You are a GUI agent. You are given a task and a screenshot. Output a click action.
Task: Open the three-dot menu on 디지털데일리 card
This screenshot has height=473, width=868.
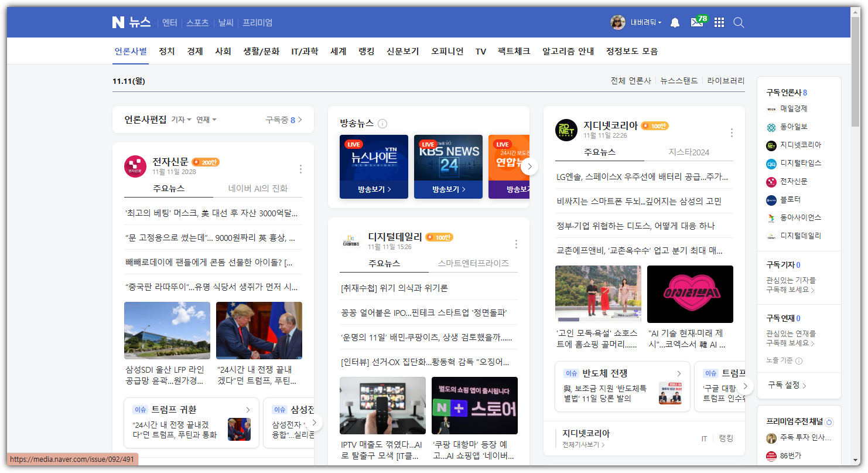pos(516,244)
